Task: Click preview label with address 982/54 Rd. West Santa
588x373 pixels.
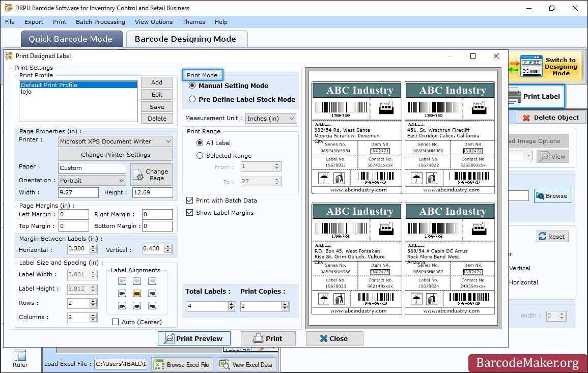Action: 357,137
